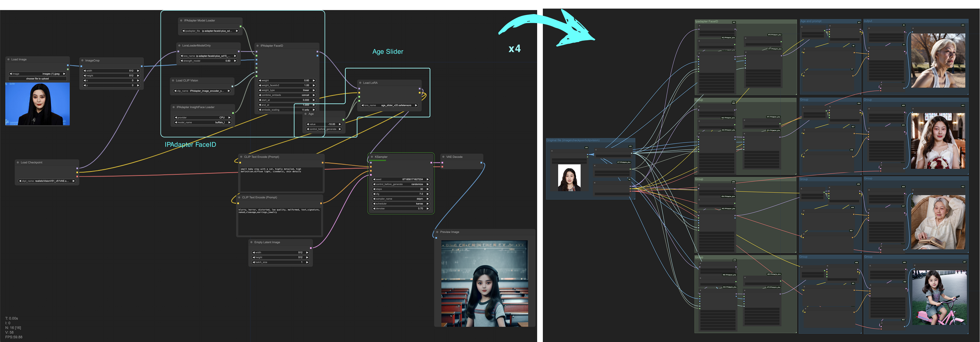980x342 pixels.
Task: Click the choose file to upload button
Action: point(37,79)
